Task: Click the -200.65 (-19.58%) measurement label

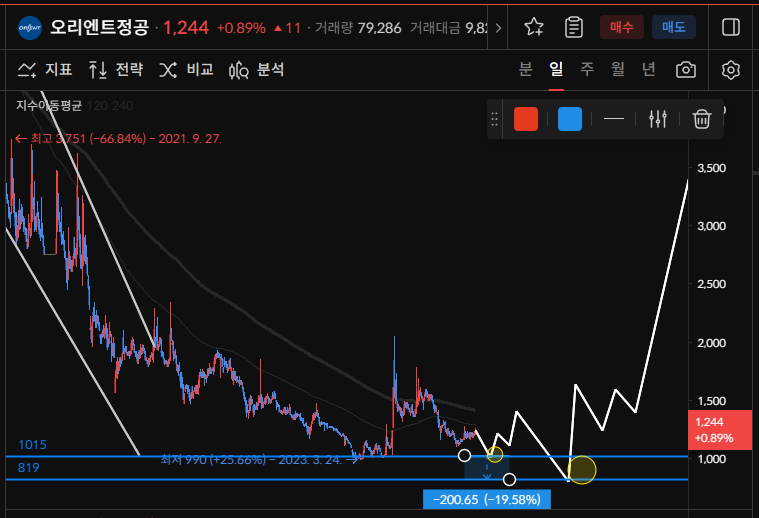Action: click(486, 500)
